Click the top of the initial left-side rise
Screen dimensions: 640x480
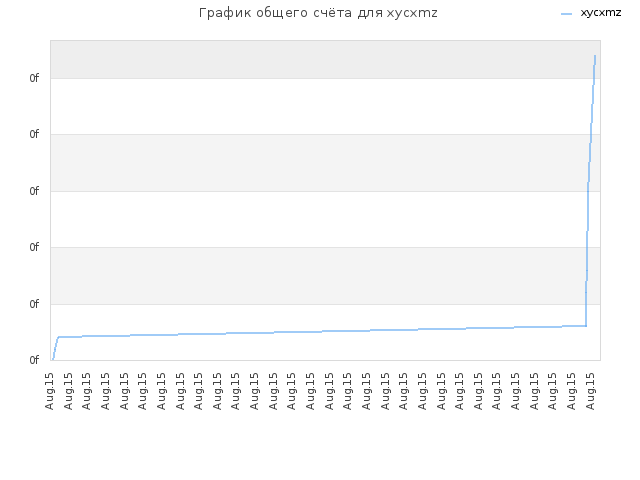(58, 337)
